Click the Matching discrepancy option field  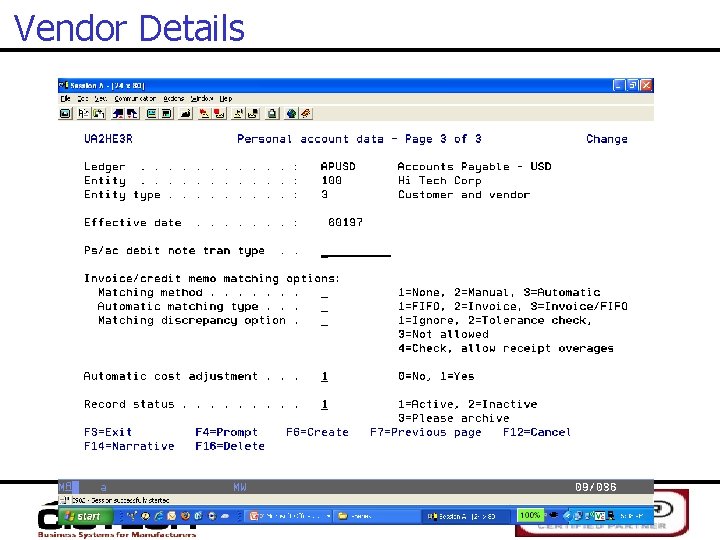click(325, 321)
